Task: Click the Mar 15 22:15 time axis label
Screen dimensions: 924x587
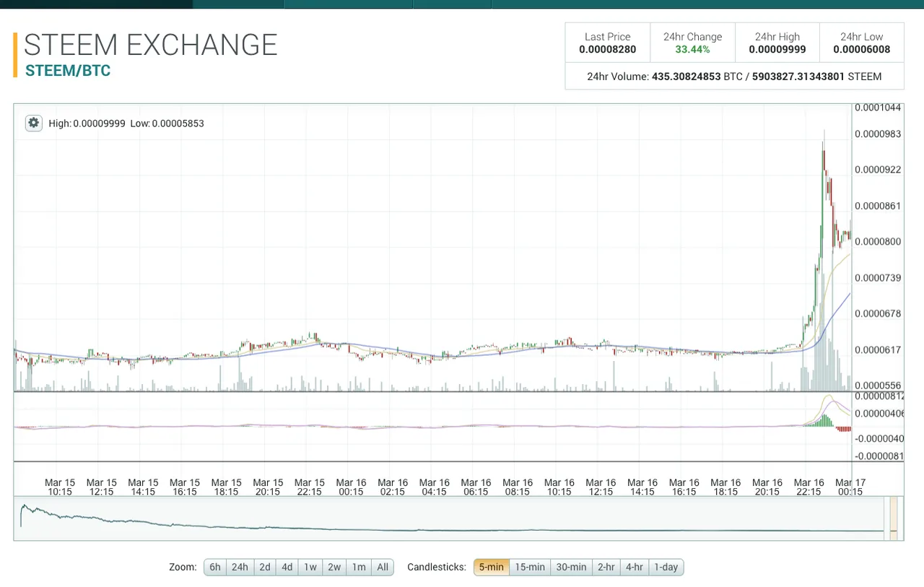Action: (x=309, y=487)
